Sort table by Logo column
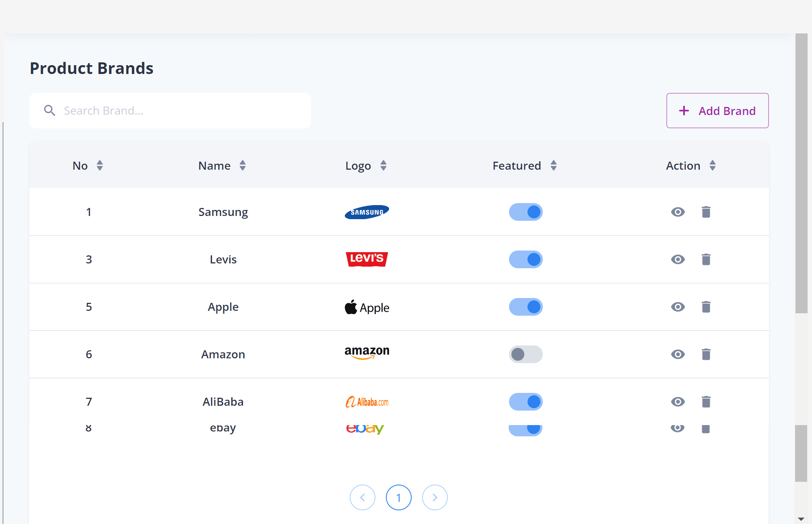 point(383,166)
